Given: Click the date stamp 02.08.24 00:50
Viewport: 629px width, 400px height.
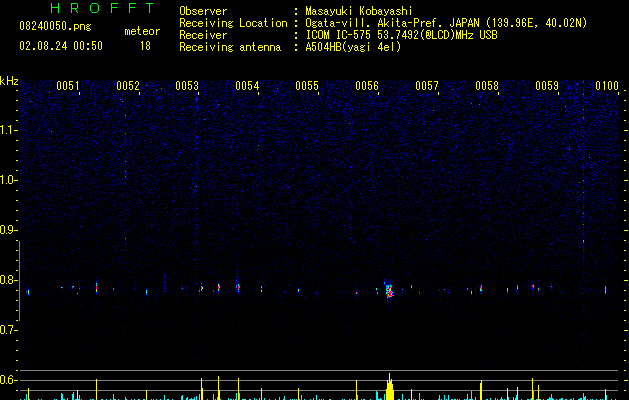Looking at the screenshot, I should click(61, 46).
